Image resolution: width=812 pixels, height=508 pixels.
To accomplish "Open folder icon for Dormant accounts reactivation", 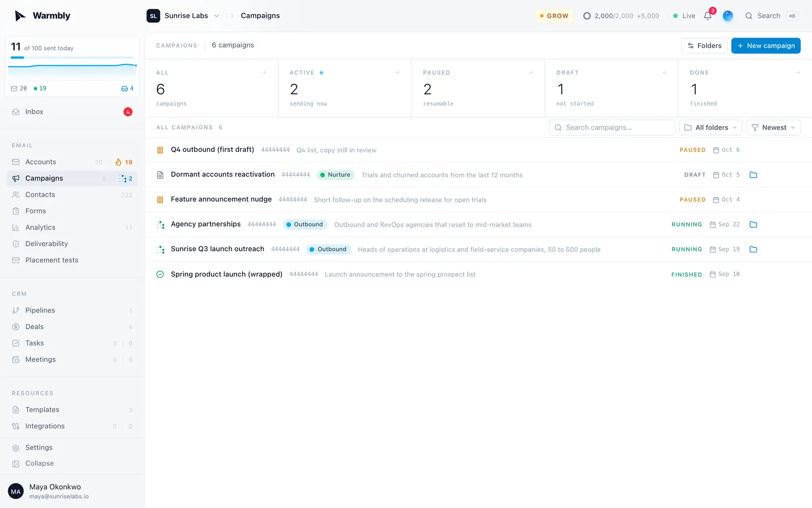I will pyautogui.click(x=753, y=175).
